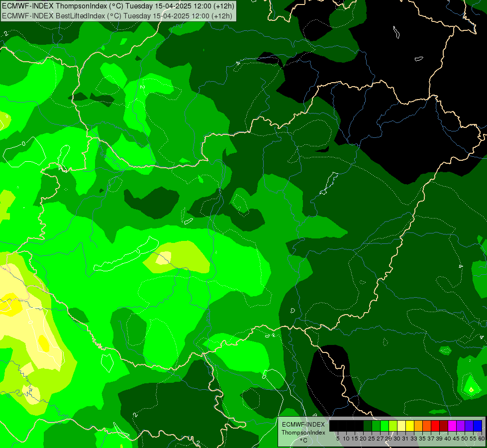
Task: Click the legend's 'ECMWF-INDEX' label
Action: click(x=303, y=425)
